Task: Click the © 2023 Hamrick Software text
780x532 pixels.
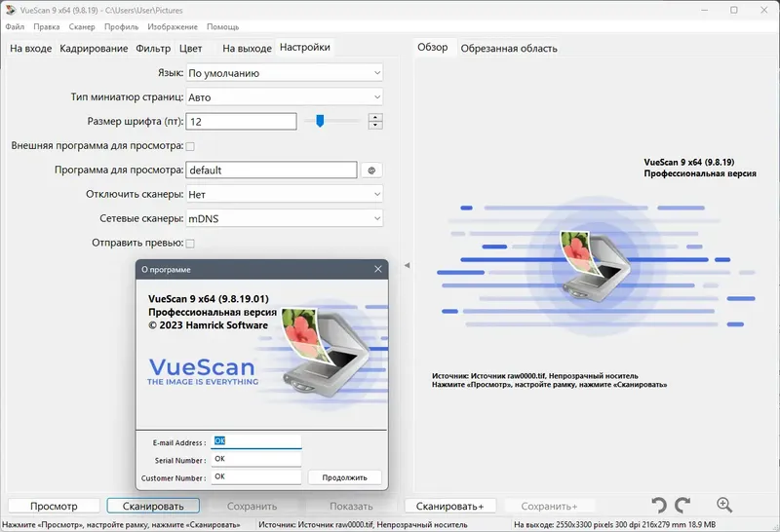Action: click(x=208, y=325)
